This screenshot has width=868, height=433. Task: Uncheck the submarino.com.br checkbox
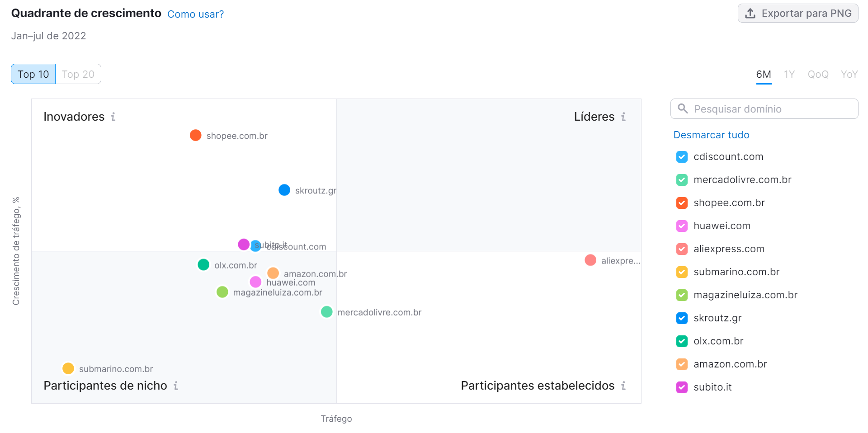click(682, 272)
